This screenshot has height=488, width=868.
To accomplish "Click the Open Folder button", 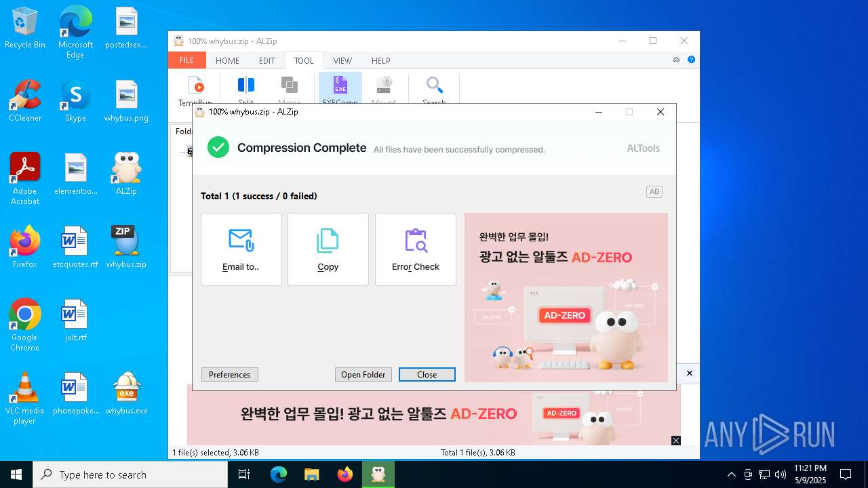I will pyautogui.click(x=363, y=375).
